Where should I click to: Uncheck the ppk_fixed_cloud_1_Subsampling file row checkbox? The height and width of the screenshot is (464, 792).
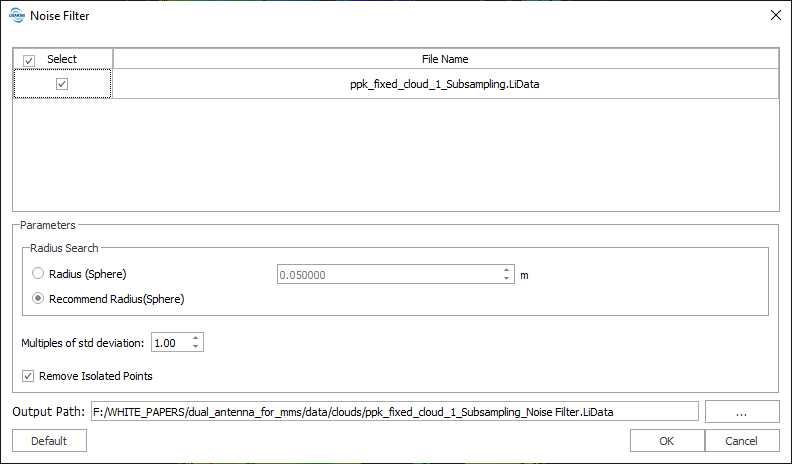tap(62, 85)
